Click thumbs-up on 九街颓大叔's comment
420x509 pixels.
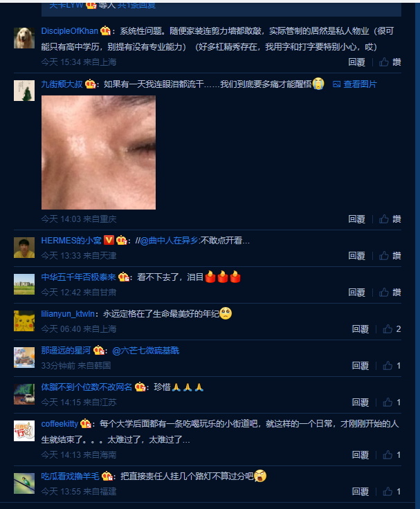383,219
